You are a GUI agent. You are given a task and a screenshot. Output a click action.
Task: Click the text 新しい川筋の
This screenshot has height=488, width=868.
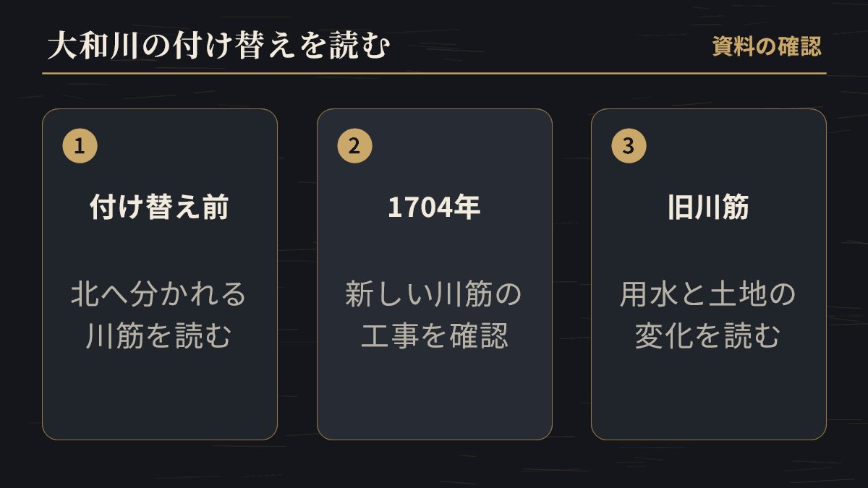coord(434,295)
